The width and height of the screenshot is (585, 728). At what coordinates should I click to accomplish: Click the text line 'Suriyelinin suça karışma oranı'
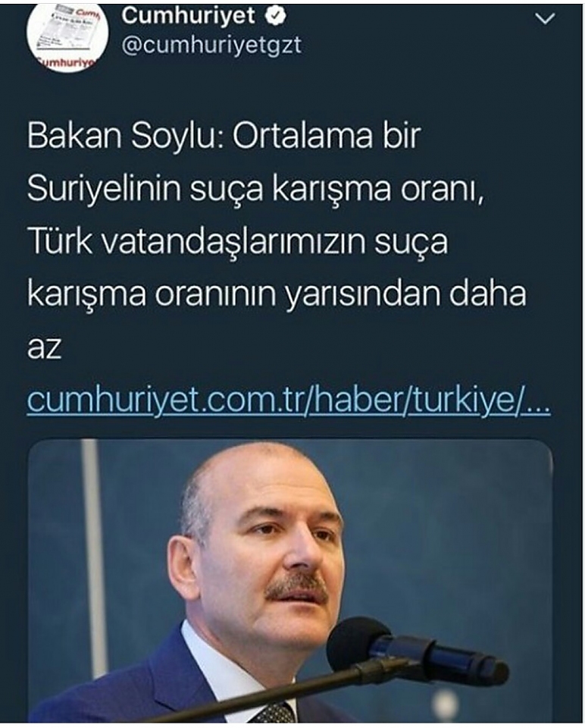pyautogui.click(x=256, y=190)
